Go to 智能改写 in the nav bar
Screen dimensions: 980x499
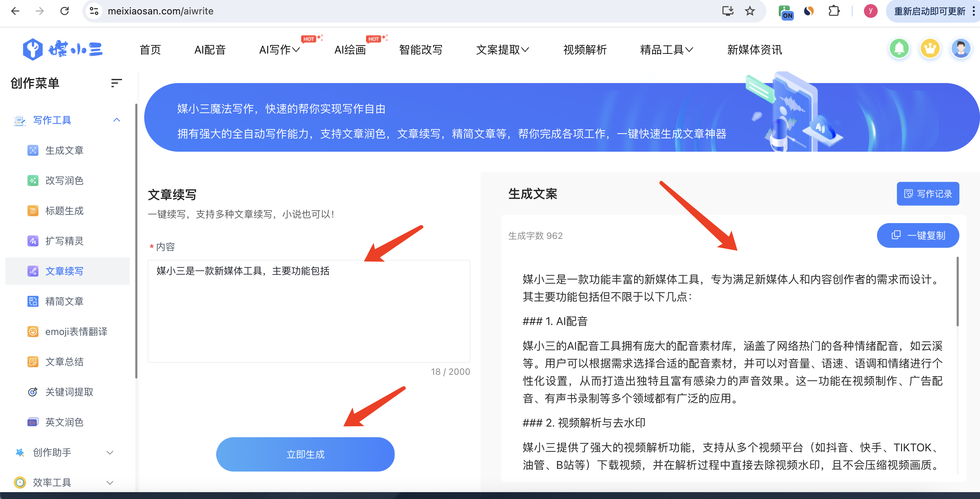(420, 50)
